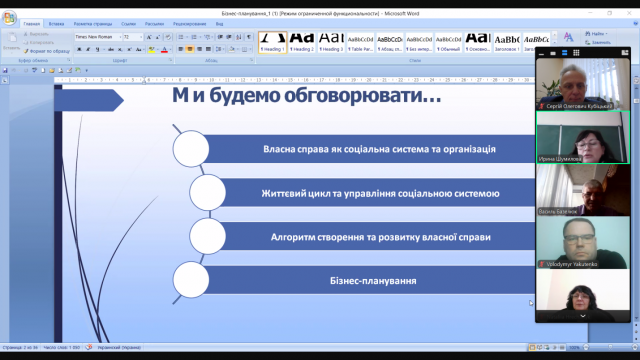This screenshot has height=360, width=640.
Task: Switch Zoom panel to speaker strip view
Action: point(564,53)
